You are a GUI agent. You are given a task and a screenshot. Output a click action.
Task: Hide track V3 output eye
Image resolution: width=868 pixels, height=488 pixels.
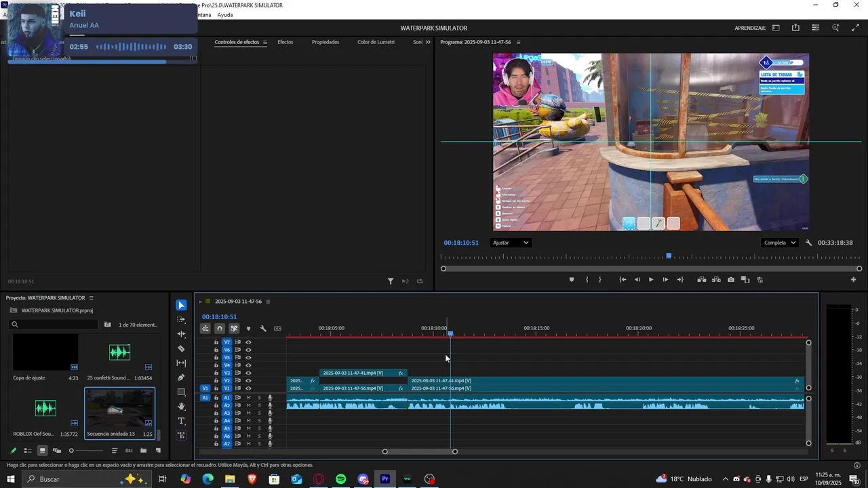248,373
